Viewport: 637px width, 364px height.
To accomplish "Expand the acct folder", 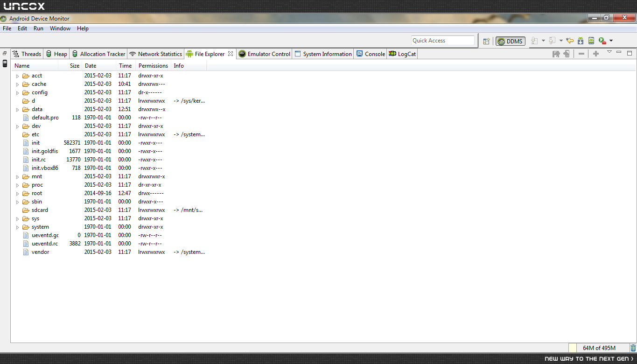I will (18, 76).
